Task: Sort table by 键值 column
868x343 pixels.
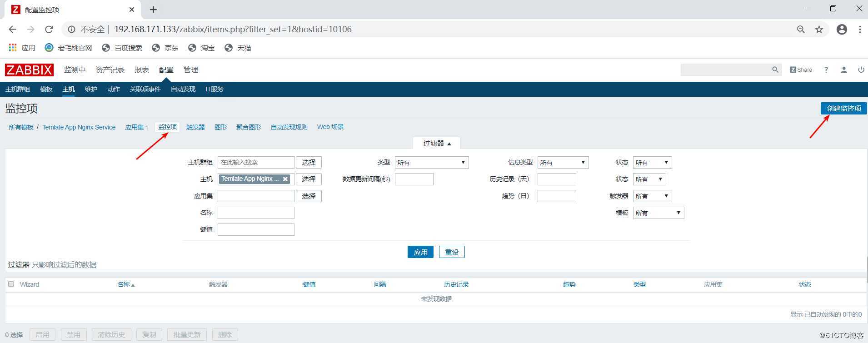Action: click(309, 284)
